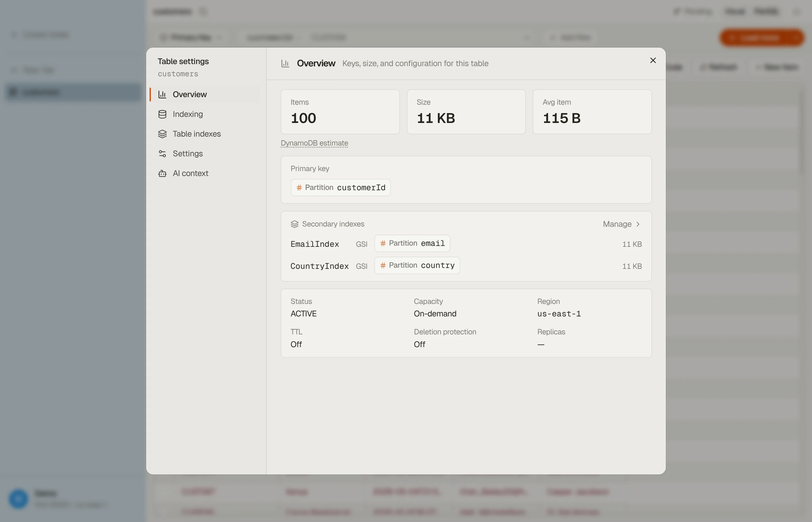
Task: Click the Overview bar chart sidebar icon
Action: click(x=162, y=94)
